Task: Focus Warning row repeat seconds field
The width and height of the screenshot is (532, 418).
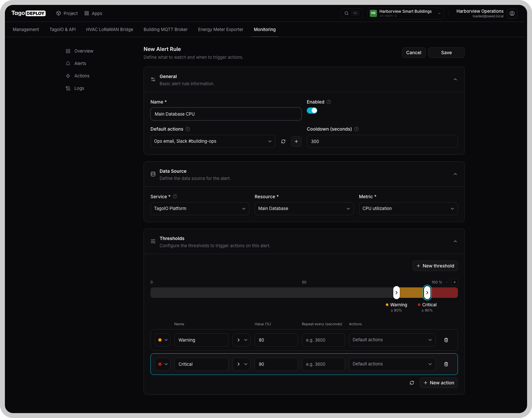Action: [x=323, y=340]
